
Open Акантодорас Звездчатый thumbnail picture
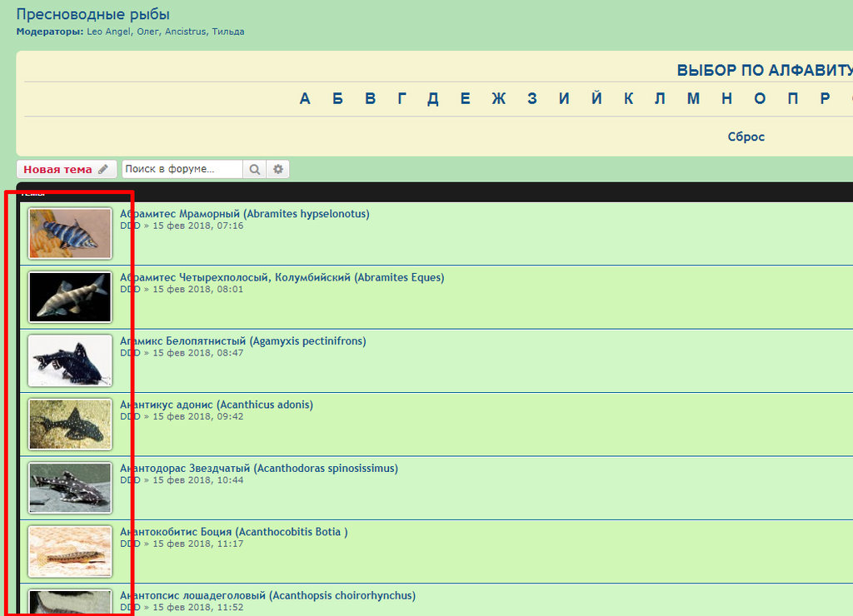(70, 488)
